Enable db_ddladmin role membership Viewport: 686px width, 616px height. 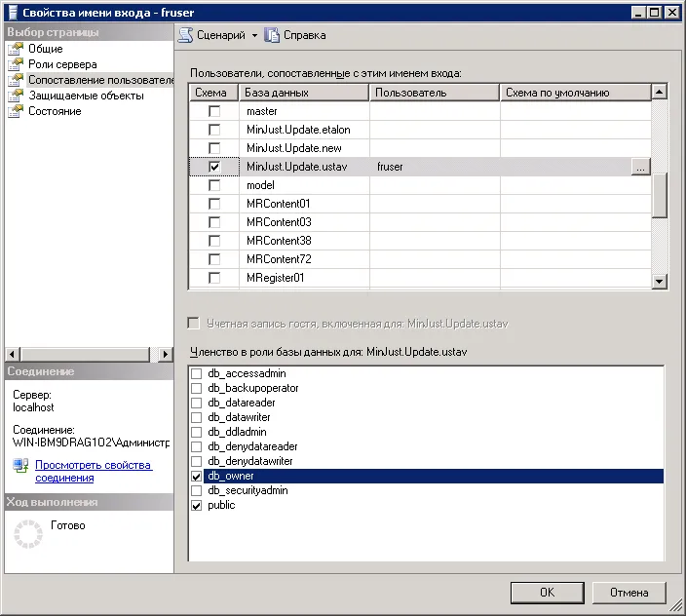tap(197, 432)
